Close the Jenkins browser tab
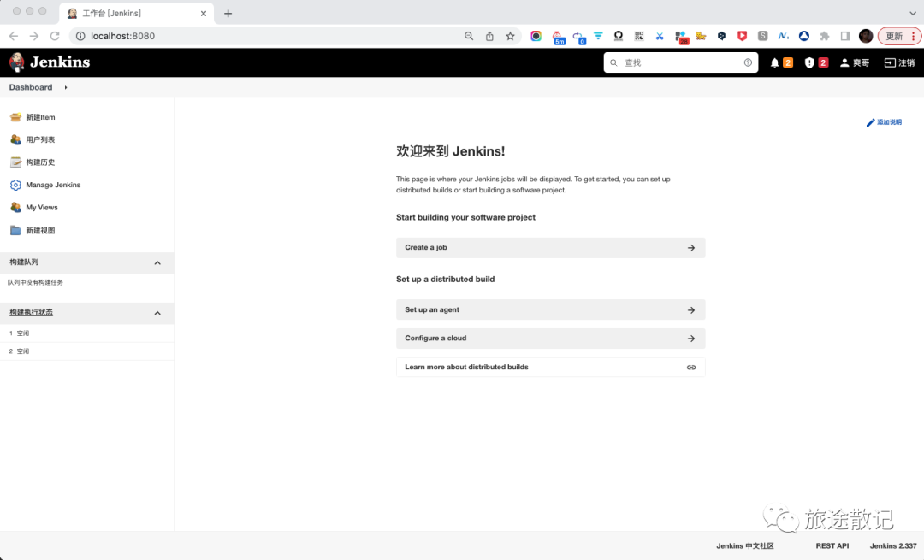The image size is (924, 560). tap(204, 13)
